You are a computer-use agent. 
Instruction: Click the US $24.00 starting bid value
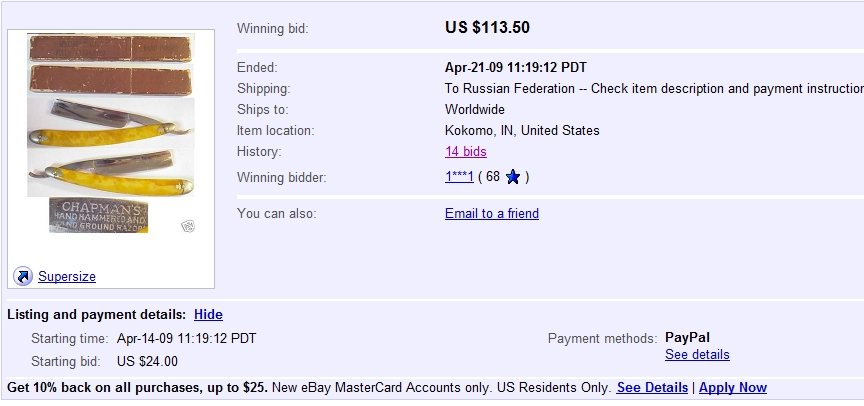[x=147, y=361]
